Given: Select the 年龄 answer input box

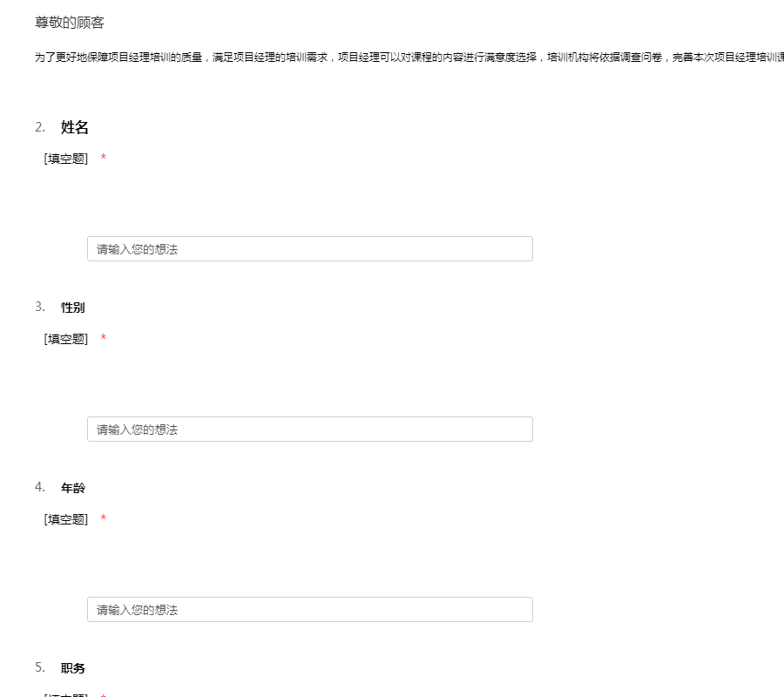Looking at the screenshot, I should click(x=309, y=610).
